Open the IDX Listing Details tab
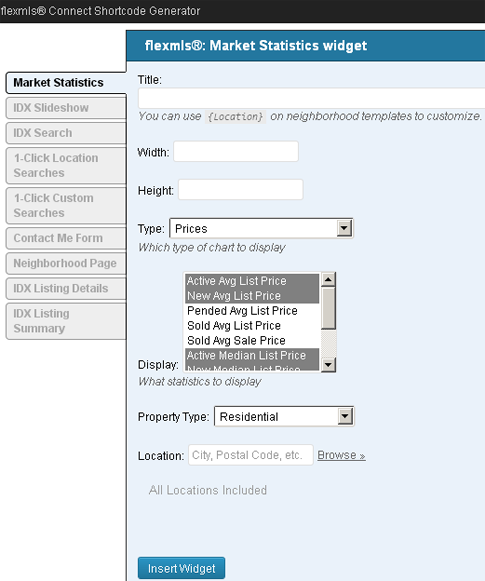This screenshot has width=485, height=581. point(66,289)
